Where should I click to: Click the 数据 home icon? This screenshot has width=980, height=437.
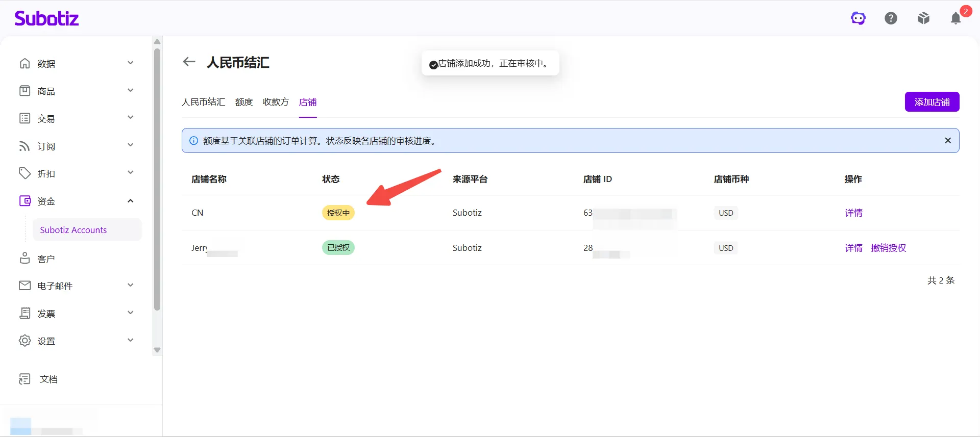24,63
